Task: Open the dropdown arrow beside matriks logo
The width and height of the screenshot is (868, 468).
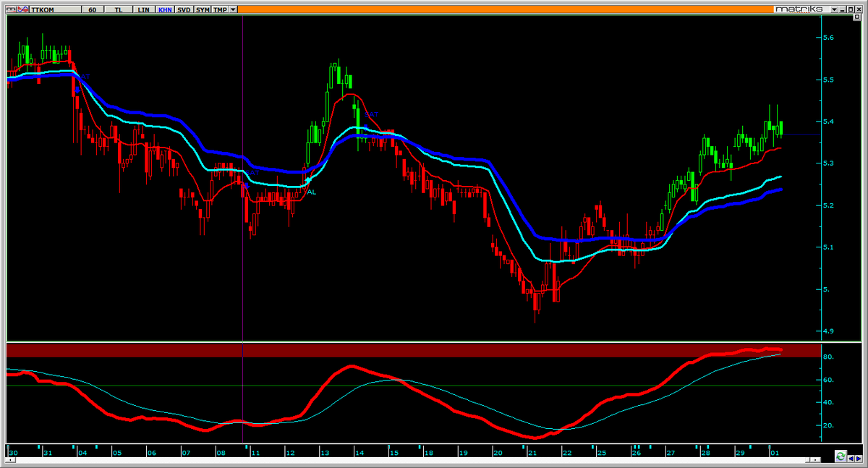Action: [x=834, y=9]
